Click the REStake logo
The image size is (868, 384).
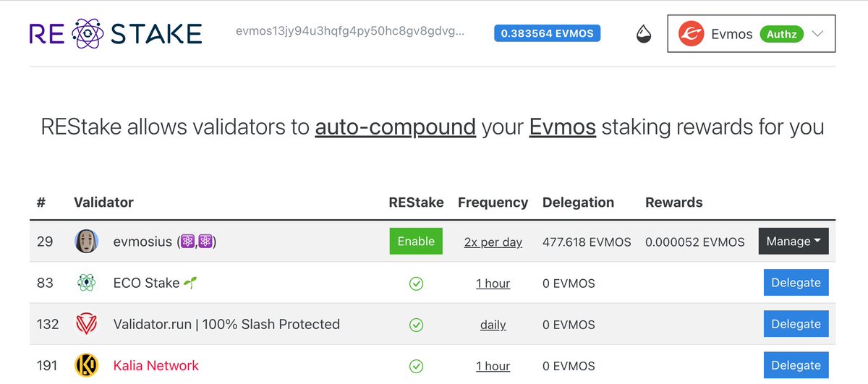[x=116, y=33]
